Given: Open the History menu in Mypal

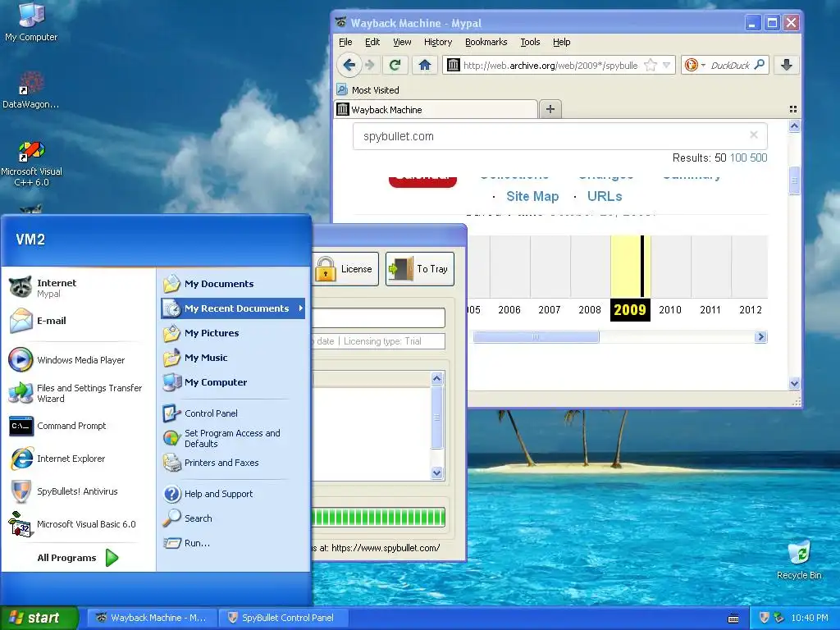Looking at the screenshot, I should pos(438,42).
